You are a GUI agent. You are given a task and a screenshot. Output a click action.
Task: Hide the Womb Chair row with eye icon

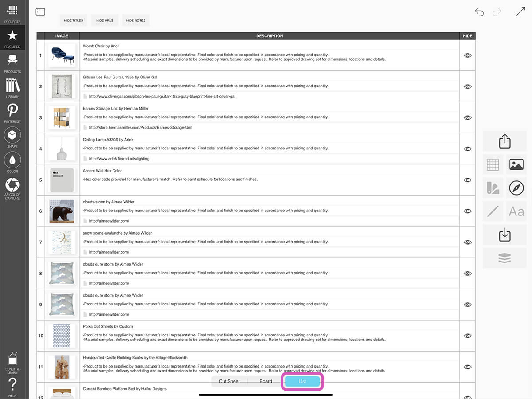click(467, 55)
